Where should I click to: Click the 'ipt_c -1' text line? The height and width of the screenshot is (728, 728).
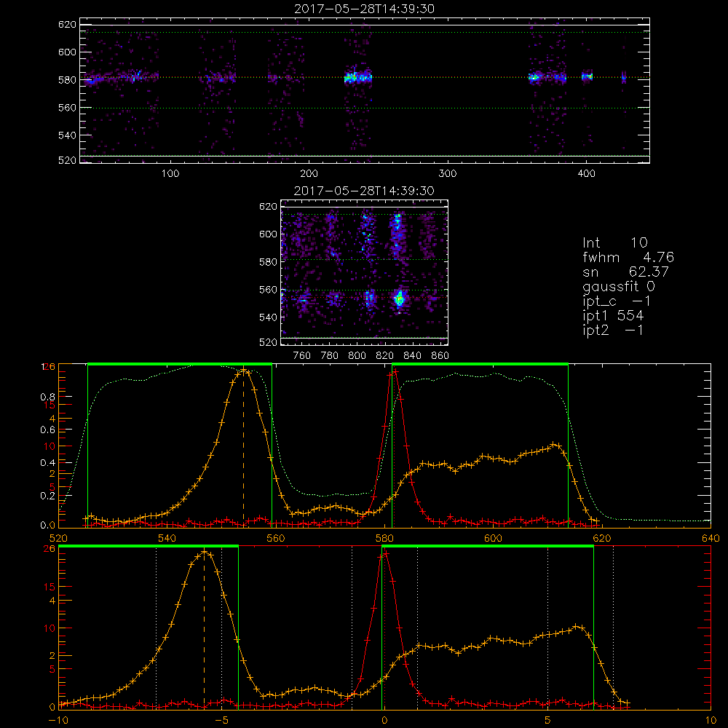click(x=617, y=301)
